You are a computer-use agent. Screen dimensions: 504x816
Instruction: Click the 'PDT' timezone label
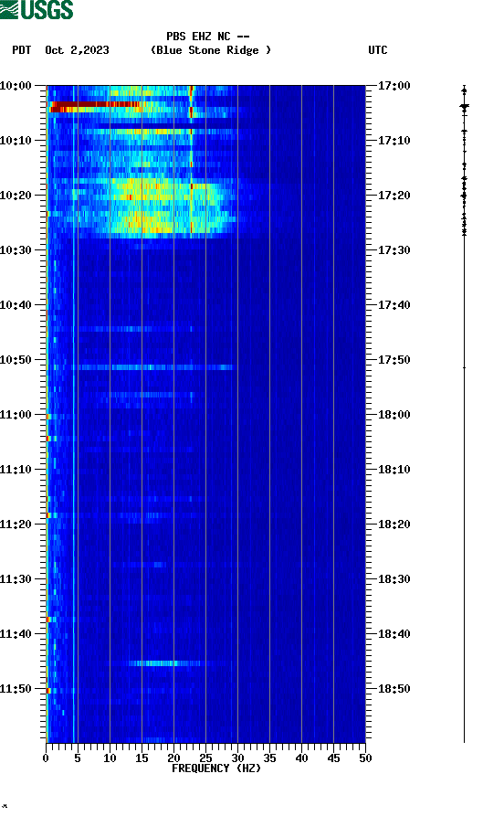(x=21, y=50)
